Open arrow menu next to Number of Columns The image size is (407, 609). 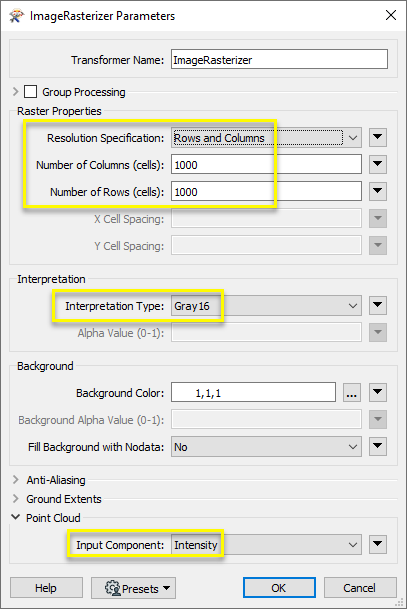(x=377, y=164)
